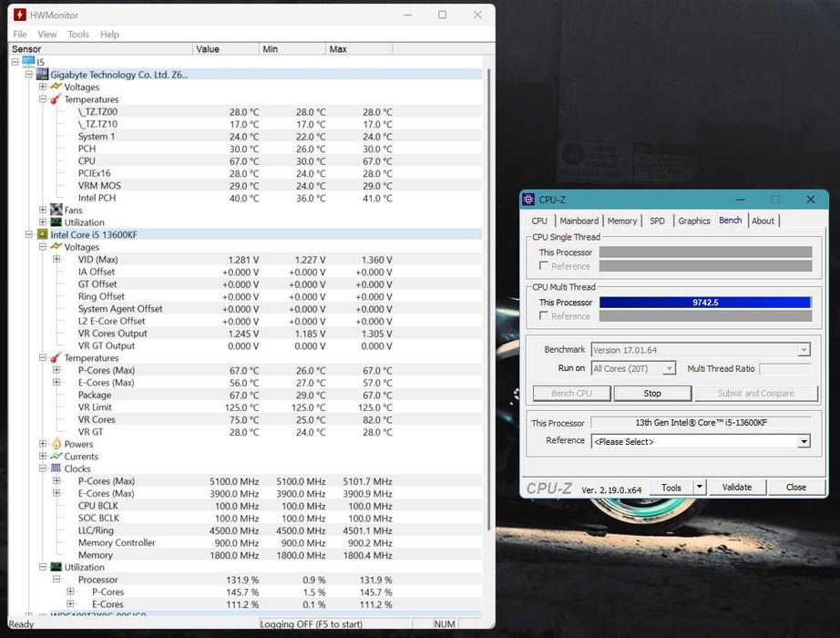The height and width of the screenshot is (638, 840).
Task: Click the Validate button
Action: tap(737, 488)
